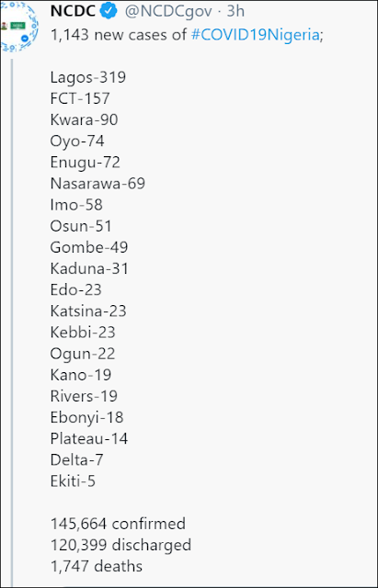The image size is (378, 588).
Task: Open the @NCDCgov handle link
Action: coord(168,12)
